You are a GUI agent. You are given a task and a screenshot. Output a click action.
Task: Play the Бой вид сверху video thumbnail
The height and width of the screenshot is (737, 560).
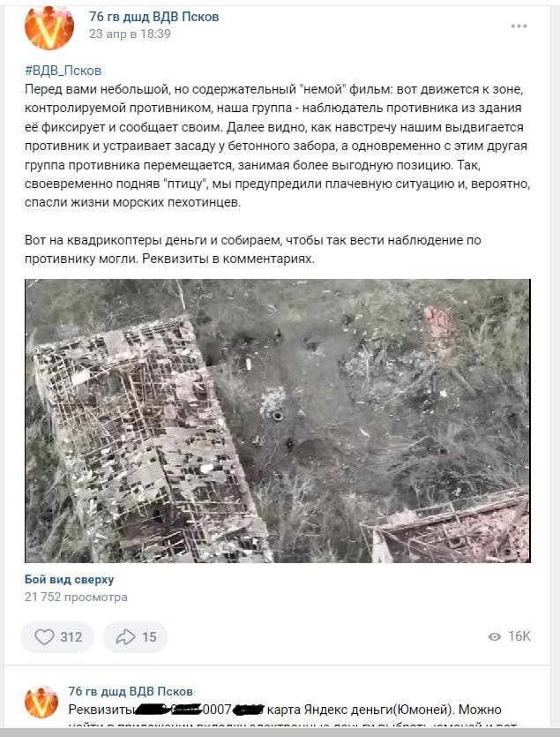(278, 421)
